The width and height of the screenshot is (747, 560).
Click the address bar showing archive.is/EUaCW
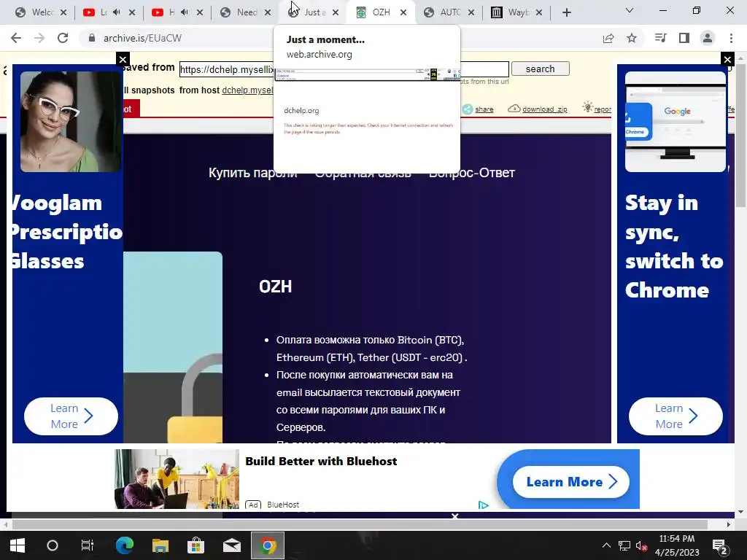coord(333,38)
